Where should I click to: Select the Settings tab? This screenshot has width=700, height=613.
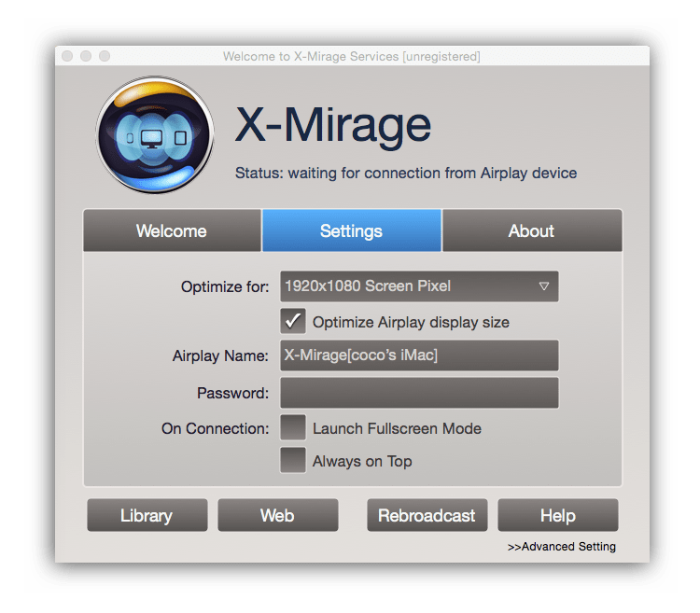351,231
